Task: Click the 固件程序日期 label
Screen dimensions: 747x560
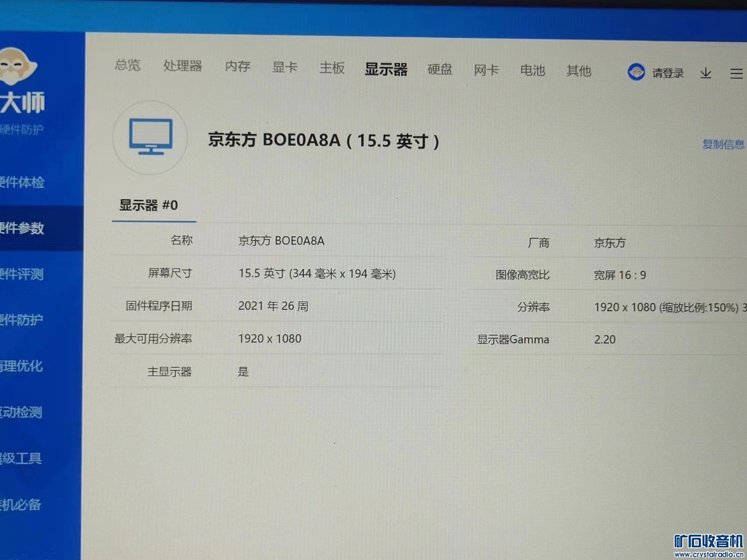Action: 159,306
